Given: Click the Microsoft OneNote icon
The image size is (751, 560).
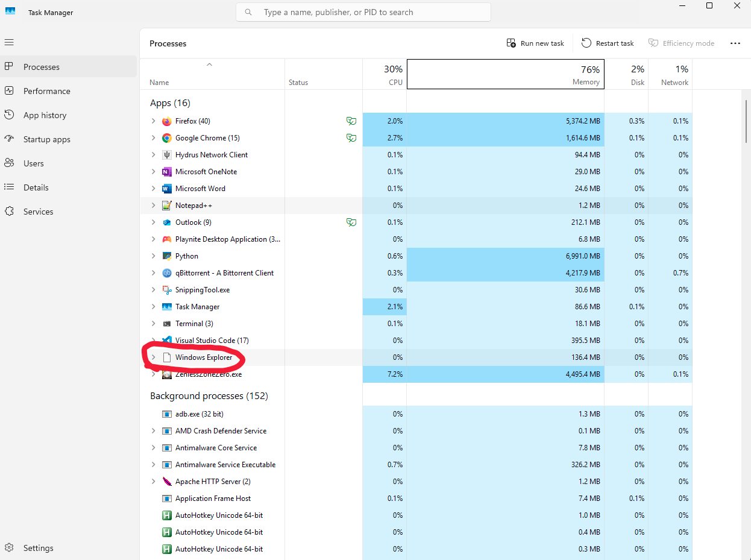Looking at the screenshot, I should [167, 172].
